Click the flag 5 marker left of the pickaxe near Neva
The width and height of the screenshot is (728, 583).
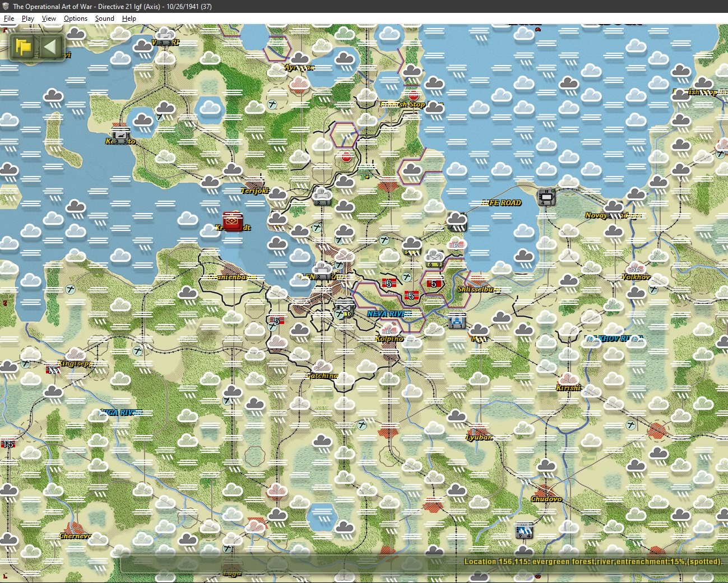389,284
